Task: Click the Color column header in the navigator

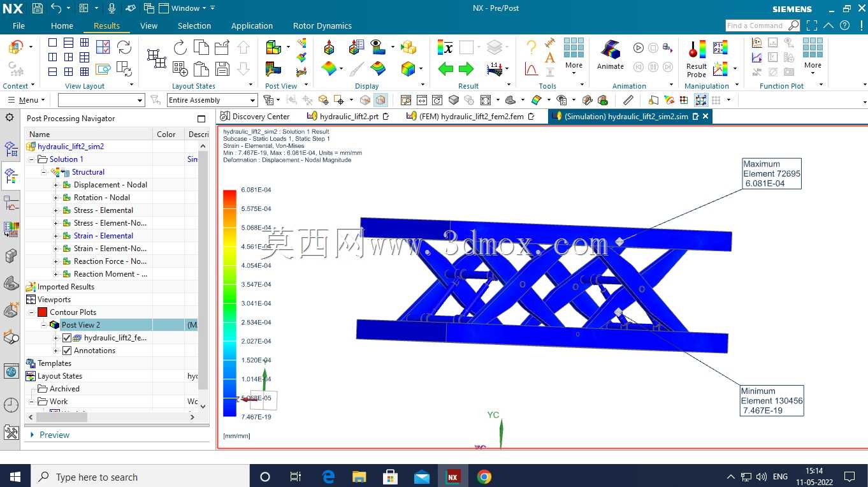Action: (166, 134)
